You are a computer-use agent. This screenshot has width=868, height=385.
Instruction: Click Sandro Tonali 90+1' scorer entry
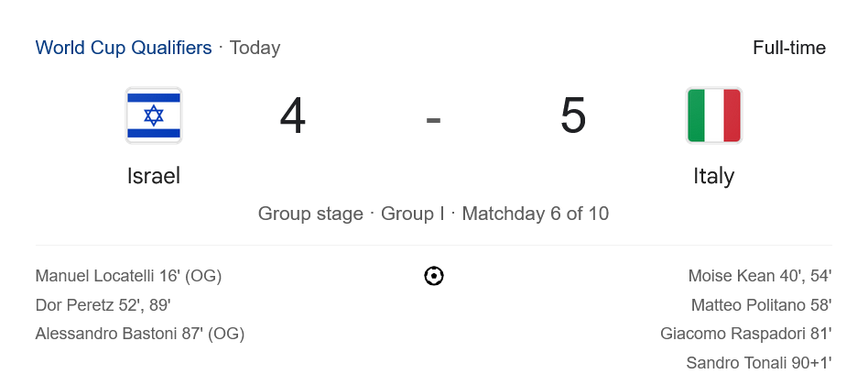tap(758, 363)
